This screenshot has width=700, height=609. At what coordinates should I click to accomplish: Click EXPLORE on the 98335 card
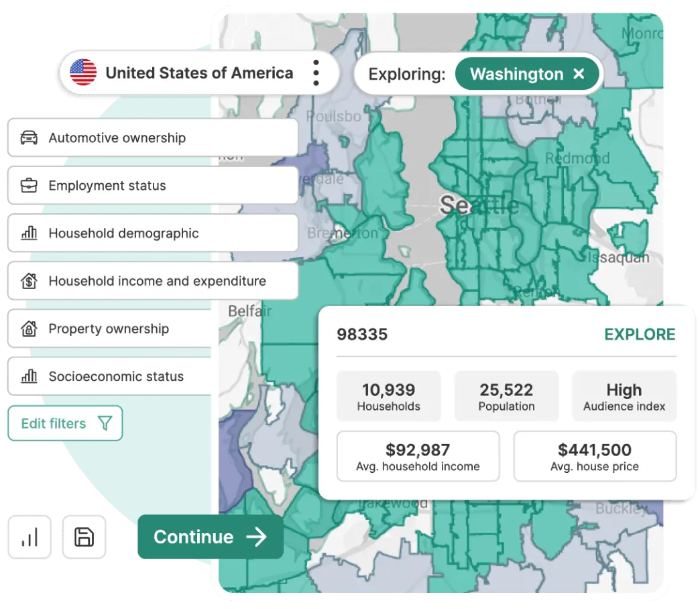(x=640, y=335)
